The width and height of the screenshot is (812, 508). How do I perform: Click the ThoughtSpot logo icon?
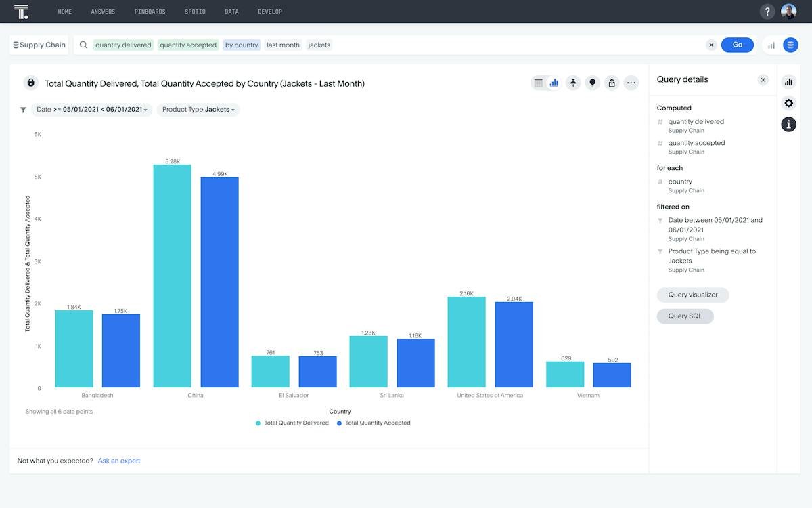(x=22, y=12)
